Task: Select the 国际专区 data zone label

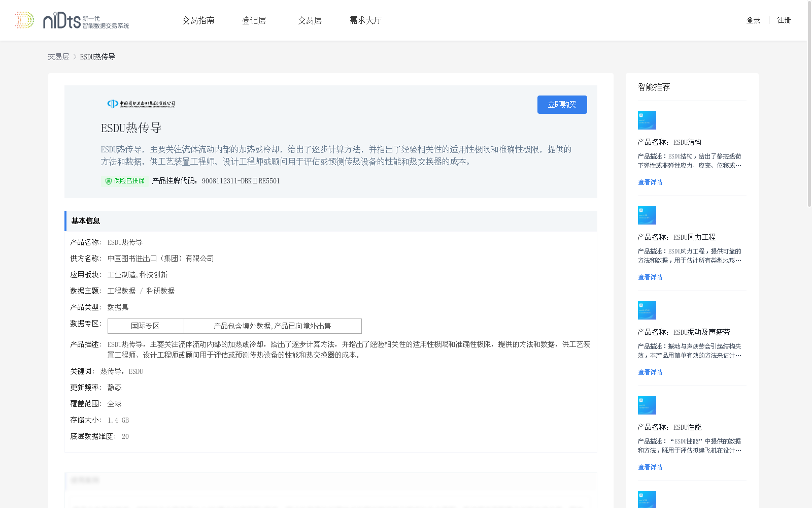Action: click(146, 326)
